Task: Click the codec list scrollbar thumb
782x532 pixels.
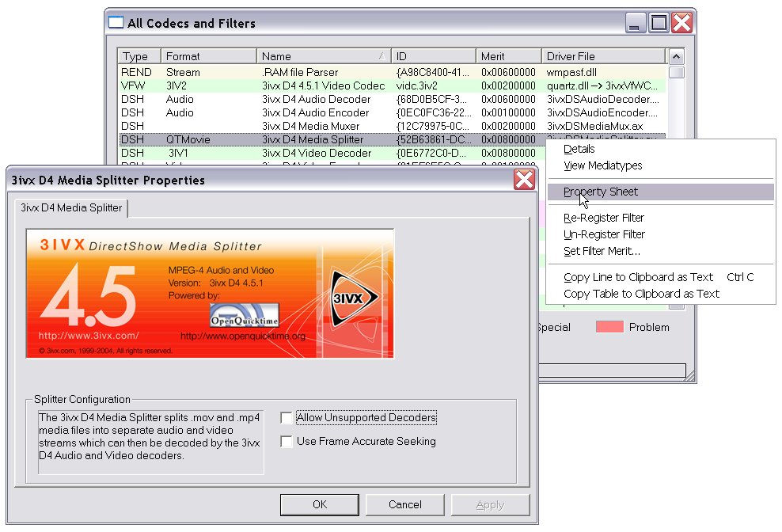Action: coord(676,72)
